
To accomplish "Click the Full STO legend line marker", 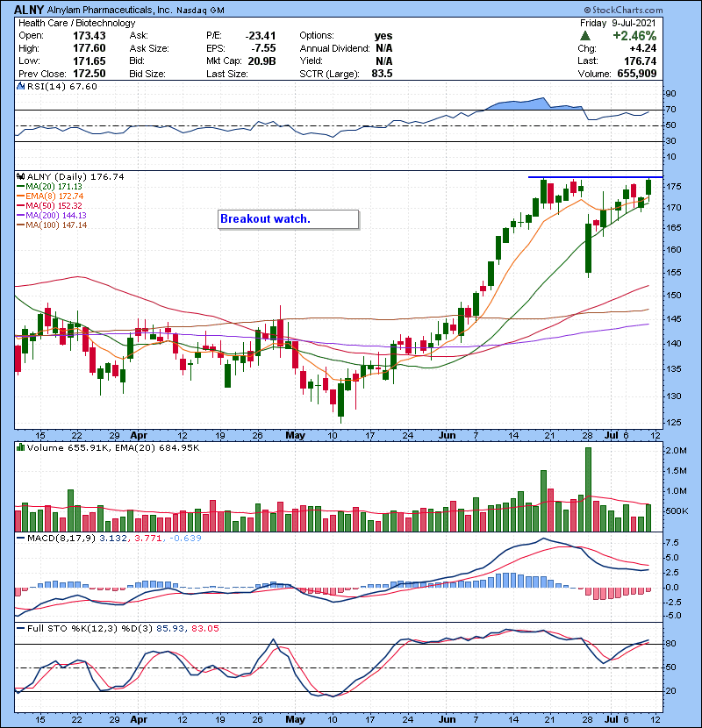I will point(21,629).
